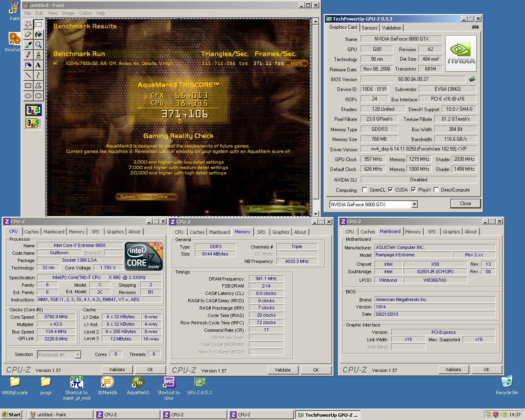Open the SPD tab in Memory CPU-Z window
Screen dimensions: 525x420
pyautogui.click(x=261, y=232)
